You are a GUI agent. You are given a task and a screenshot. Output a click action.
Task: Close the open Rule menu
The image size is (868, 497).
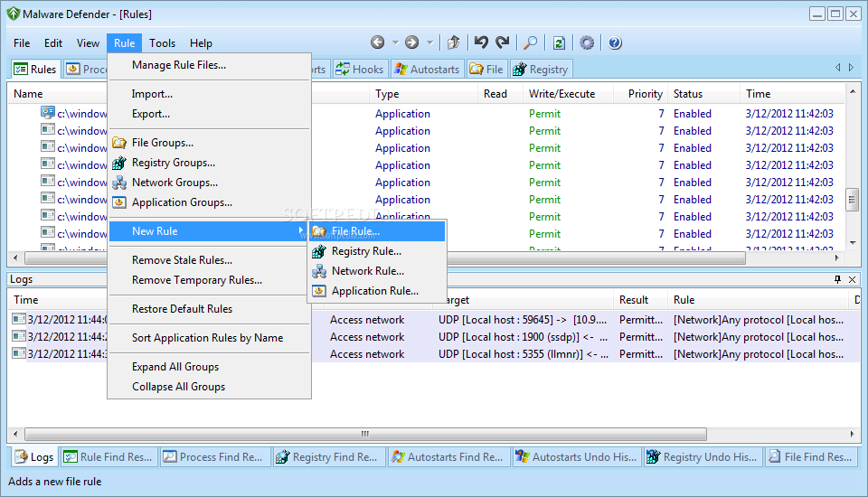[125, 43]
